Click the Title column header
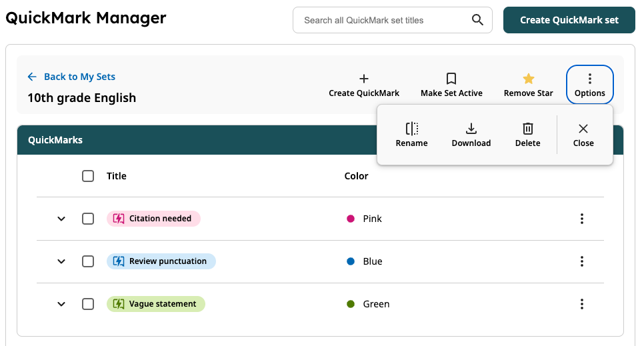This screenshot has width=644, height=346. tap(117, 176)
